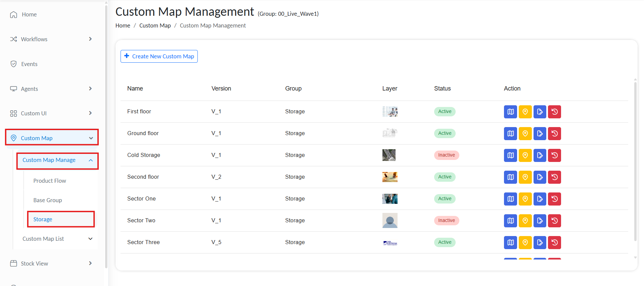This screenshot has height=286, width=644.
Task: Click Create New Custom Map button
Action: pyautogui.click(x=159, y=56)
